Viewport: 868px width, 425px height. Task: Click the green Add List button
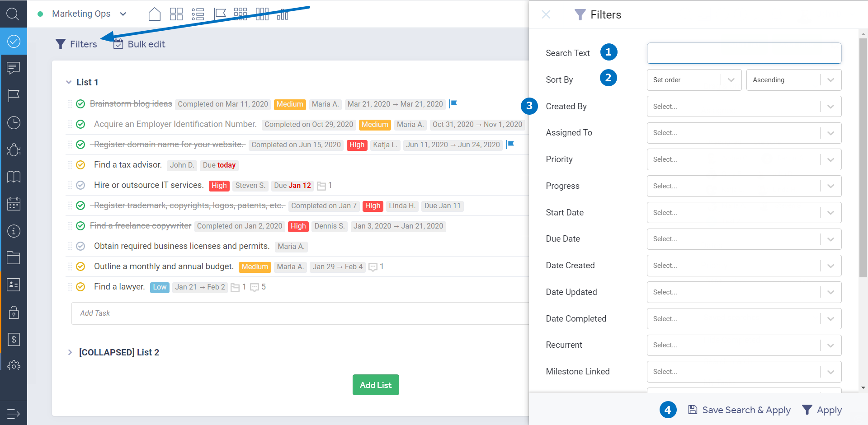tap(376, 385)
